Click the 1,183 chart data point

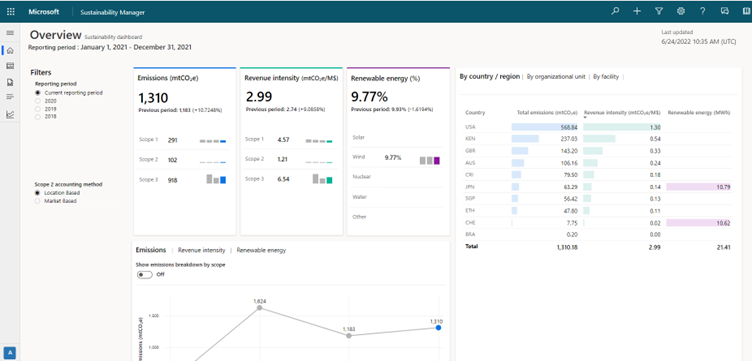(x=349, y=336)
